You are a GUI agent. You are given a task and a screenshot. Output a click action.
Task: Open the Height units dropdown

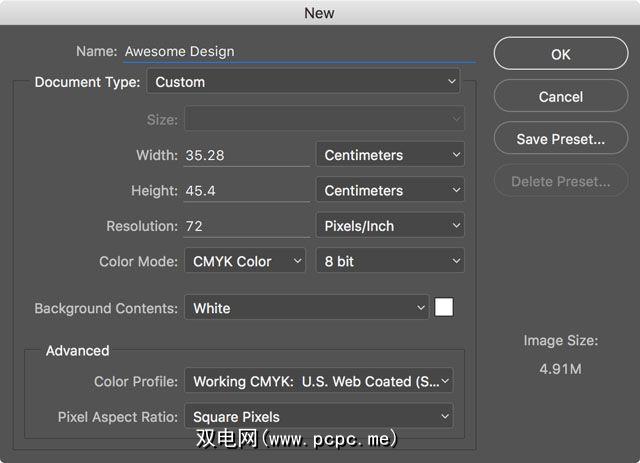tap(390, 190)
